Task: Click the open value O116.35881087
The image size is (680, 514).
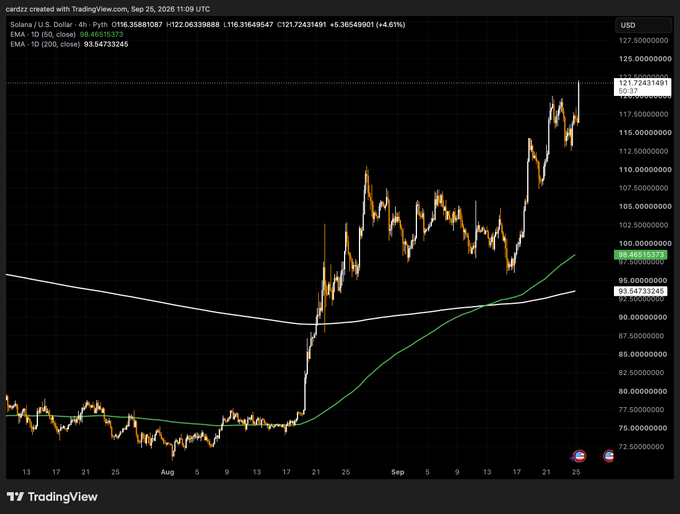Action: click(x=137, y=25)
